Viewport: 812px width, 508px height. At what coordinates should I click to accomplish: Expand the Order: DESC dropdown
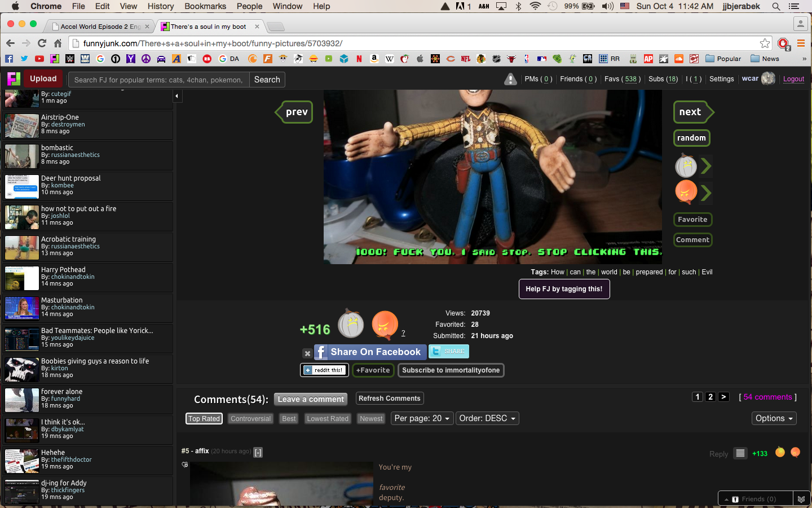click(x=487, y=418)
